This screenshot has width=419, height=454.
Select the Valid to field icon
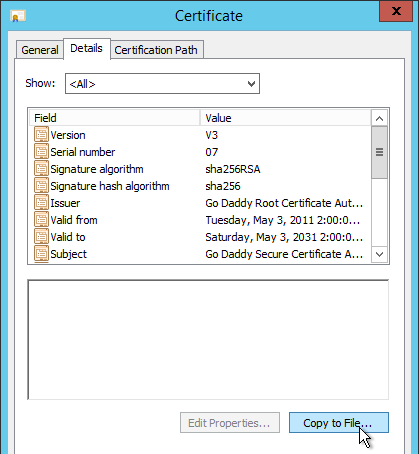[41, 237]
